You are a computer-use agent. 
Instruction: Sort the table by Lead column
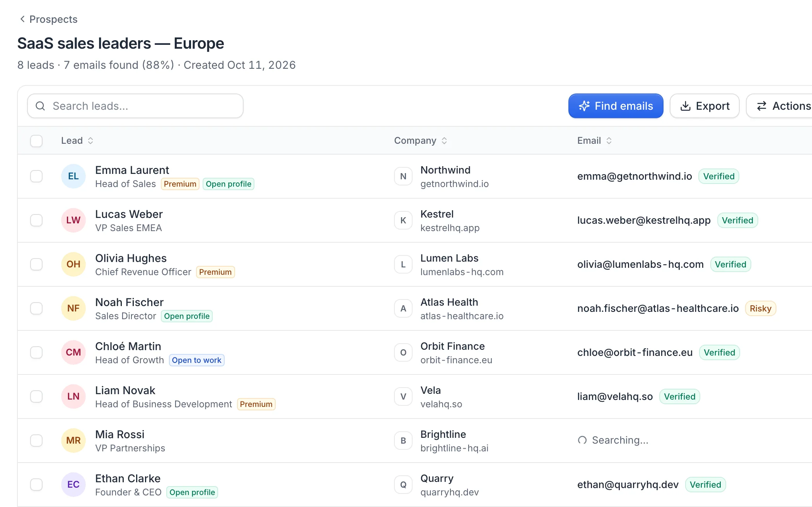coord(77,141)
